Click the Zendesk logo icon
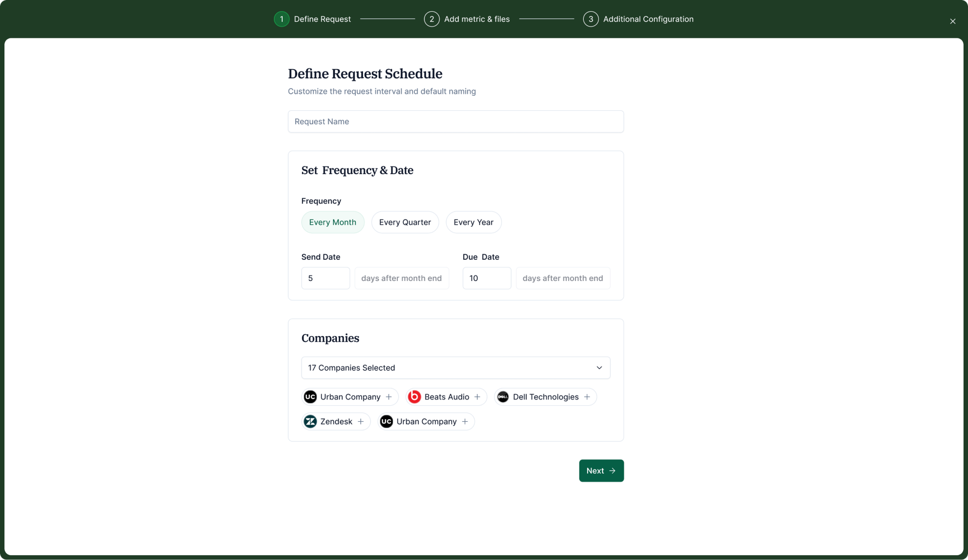Viewport: 968px width, 560px height. pyautogui.click(x=310, y=421)
